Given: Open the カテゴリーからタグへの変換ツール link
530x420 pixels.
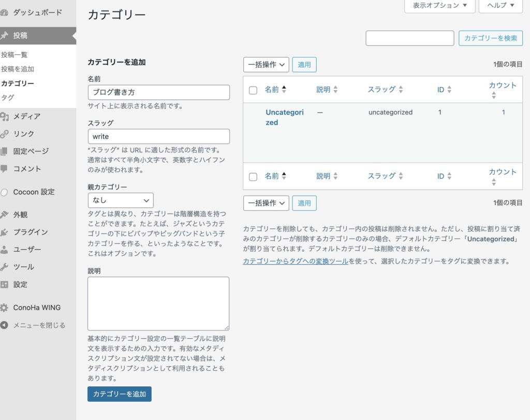Looking at the screenshot, I should 296,262.
